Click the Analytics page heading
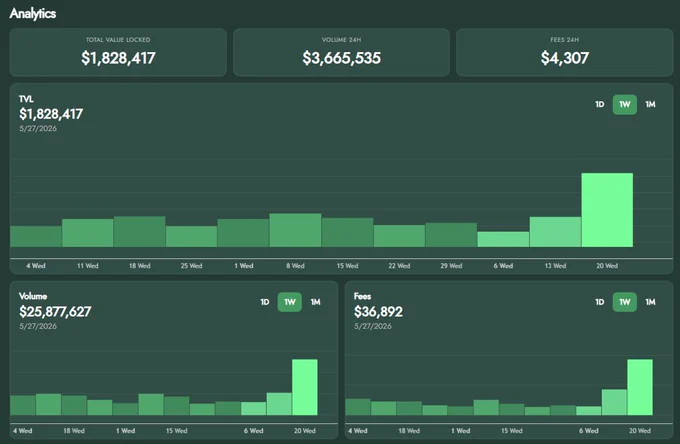680x444 pixels. 33,13
